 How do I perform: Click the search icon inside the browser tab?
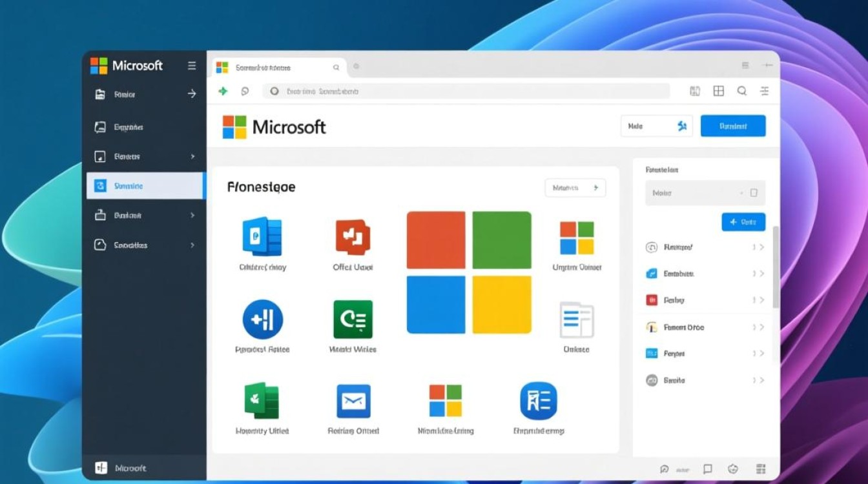tap(336, 67)
